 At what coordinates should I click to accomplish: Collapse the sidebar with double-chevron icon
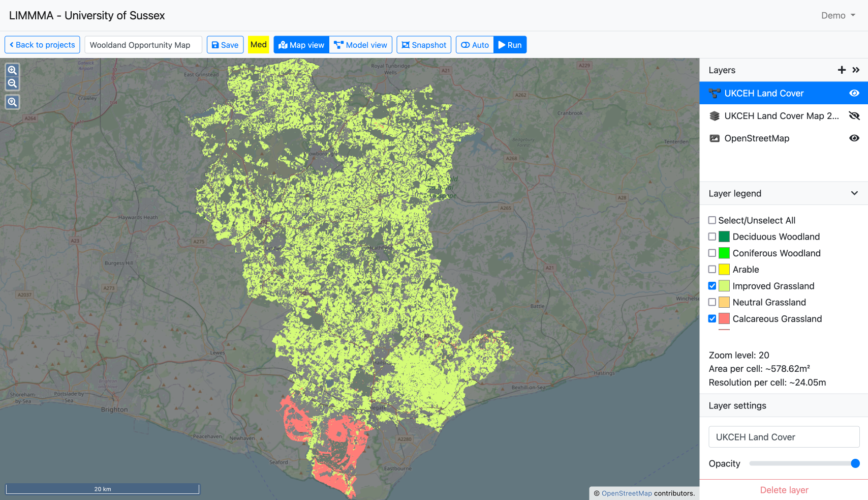(856, 70)
